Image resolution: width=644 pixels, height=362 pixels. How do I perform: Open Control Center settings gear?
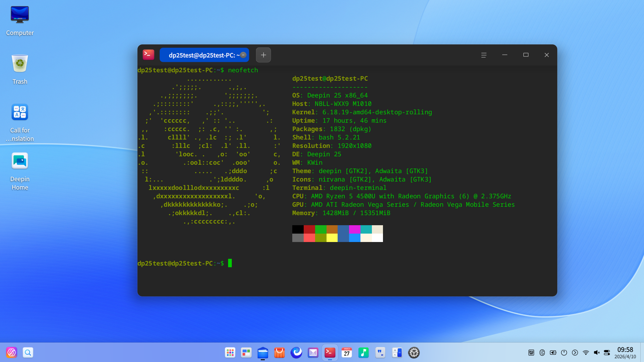point(414,353)
